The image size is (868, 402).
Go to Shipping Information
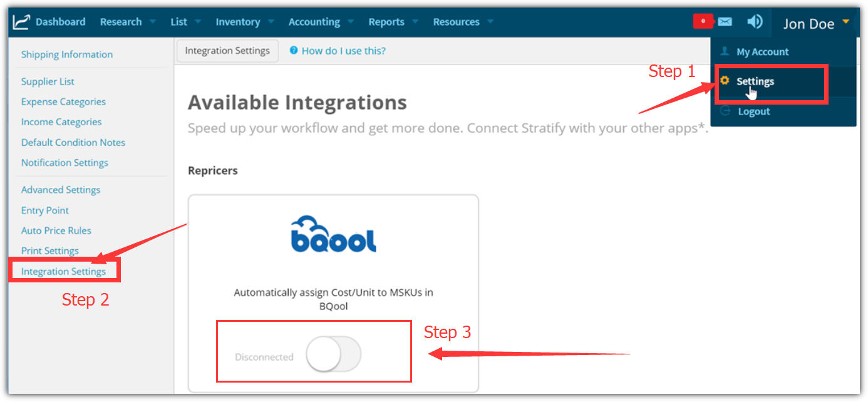tap(67, 54)
